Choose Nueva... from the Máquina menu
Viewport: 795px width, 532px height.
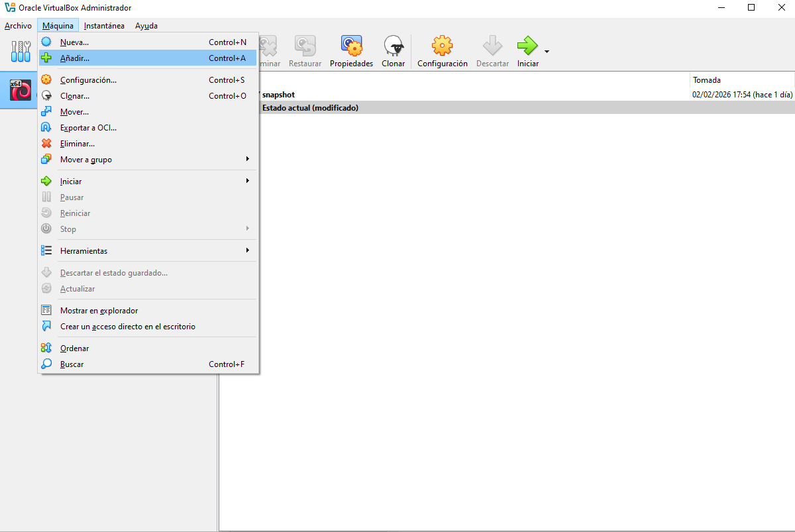point(148,42)
